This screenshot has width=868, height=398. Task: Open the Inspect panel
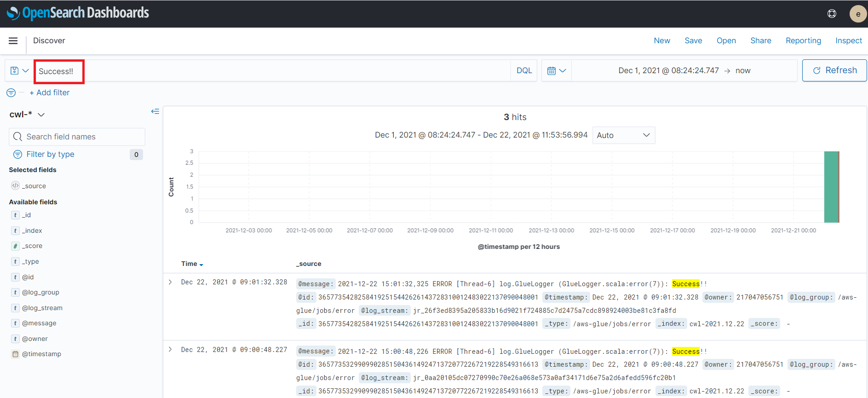point(849,40)
